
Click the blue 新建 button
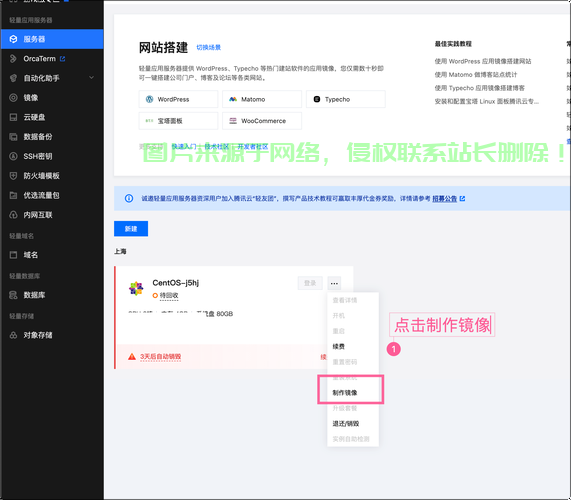coord(131,229)
